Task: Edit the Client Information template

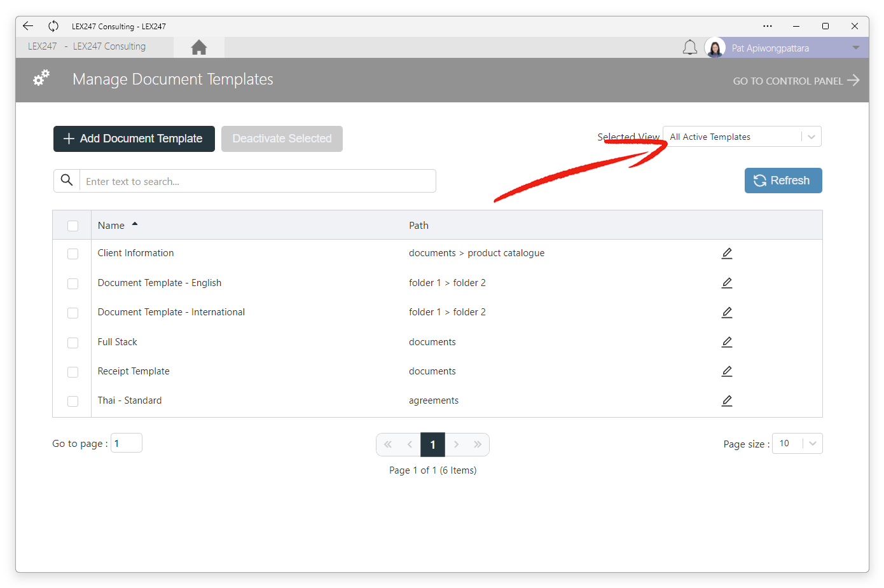Action: (x=727, y=254)
